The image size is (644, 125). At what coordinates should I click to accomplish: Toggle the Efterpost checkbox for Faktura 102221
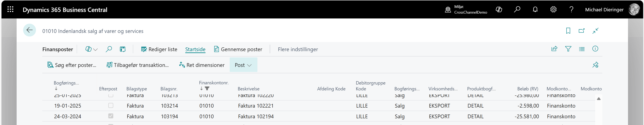click(x=111, y=105)
